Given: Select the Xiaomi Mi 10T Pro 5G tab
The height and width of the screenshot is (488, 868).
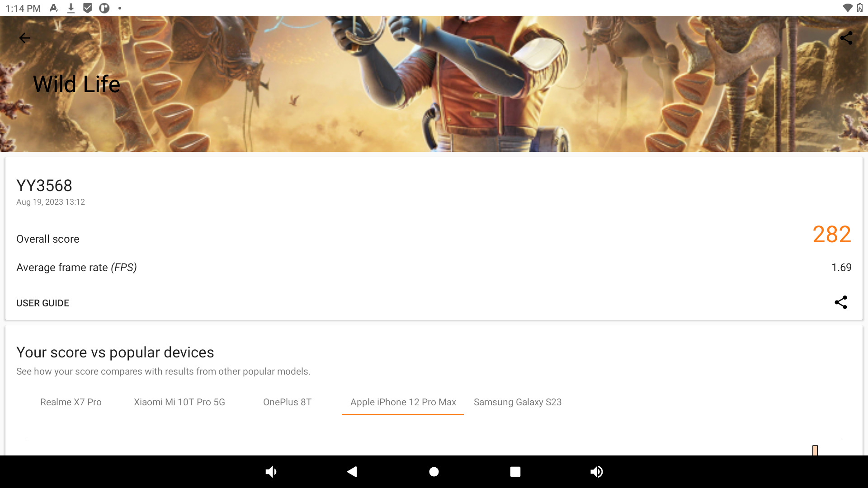Looking at the screenshot, I should coord(179,402).
